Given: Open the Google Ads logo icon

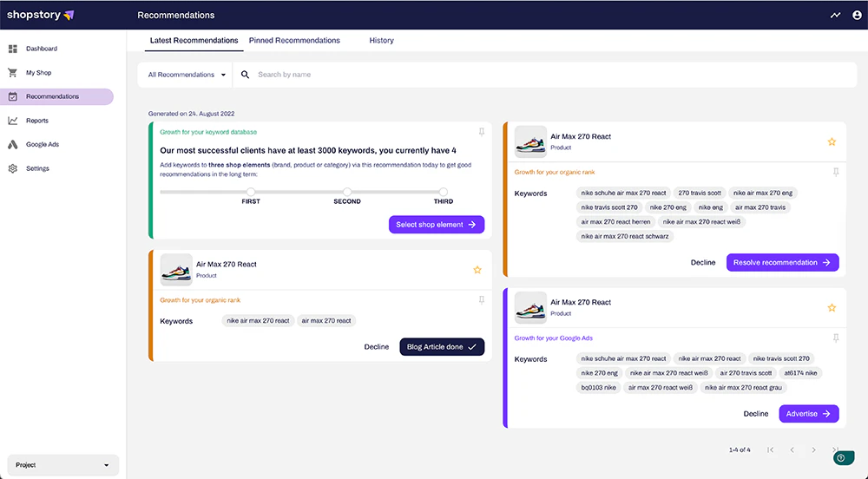Looking at the screenshot, I should [x=13, y=144].
